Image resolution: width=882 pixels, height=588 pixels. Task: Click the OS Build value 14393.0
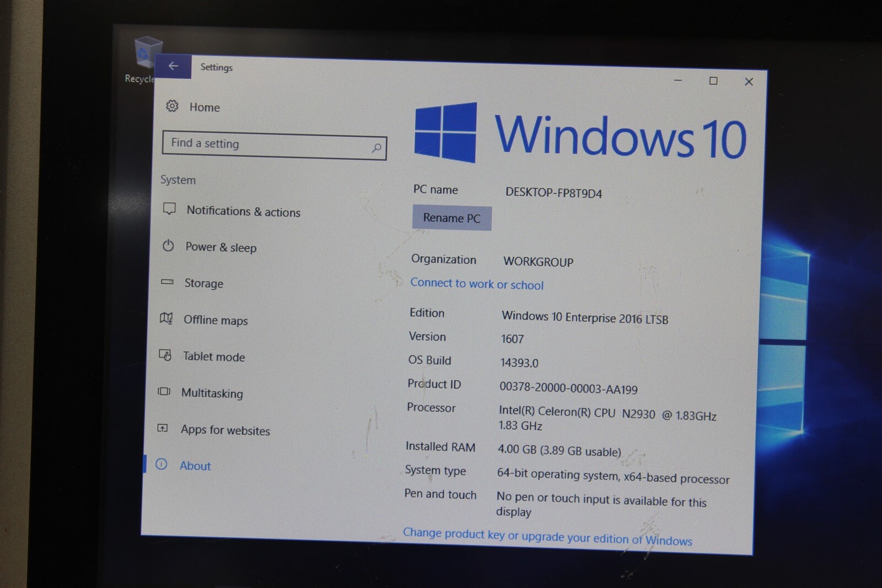point(519,363)
